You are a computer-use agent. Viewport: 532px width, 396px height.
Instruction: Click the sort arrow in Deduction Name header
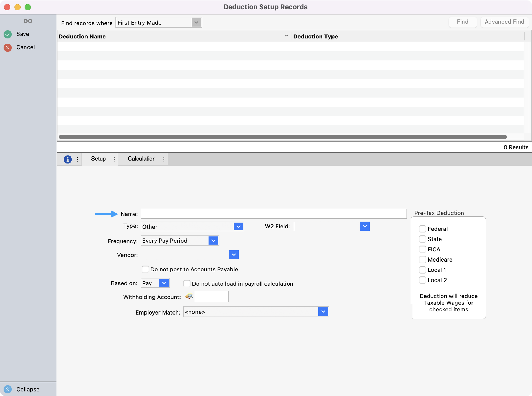tap(286, 36)
